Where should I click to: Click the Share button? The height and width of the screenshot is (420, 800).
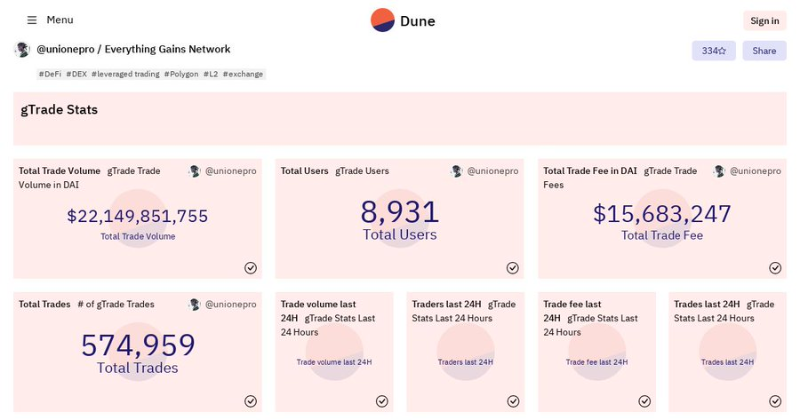764,51
